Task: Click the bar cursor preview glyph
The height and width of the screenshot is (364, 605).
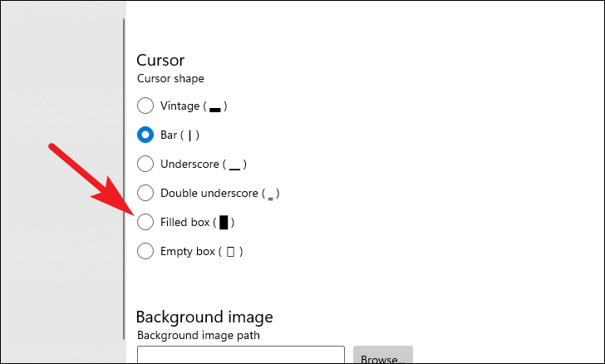Action: pos(190,135)
